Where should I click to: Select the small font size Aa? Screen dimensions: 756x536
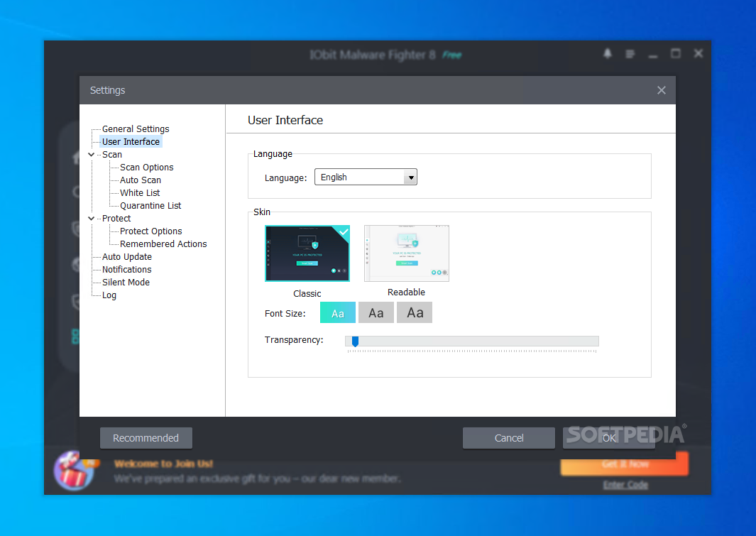[337, 313]
